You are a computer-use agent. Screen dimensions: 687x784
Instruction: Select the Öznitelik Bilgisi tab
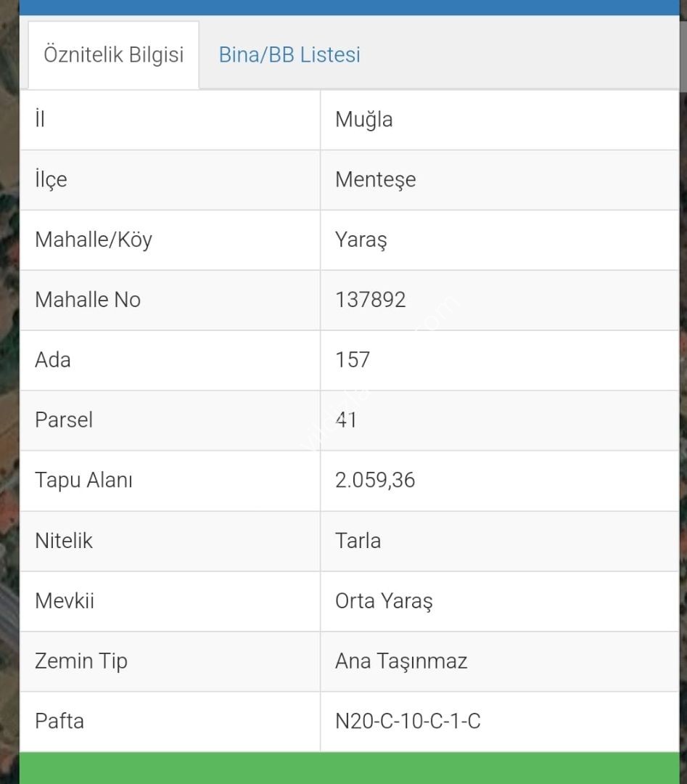point(113,55)
